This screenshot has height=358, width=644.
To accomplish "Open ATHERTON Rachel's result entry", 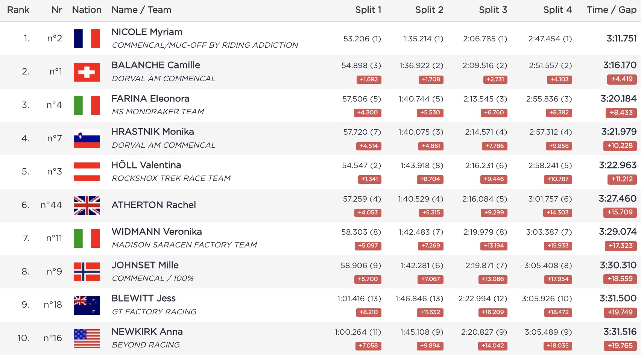I will point(154,205).
